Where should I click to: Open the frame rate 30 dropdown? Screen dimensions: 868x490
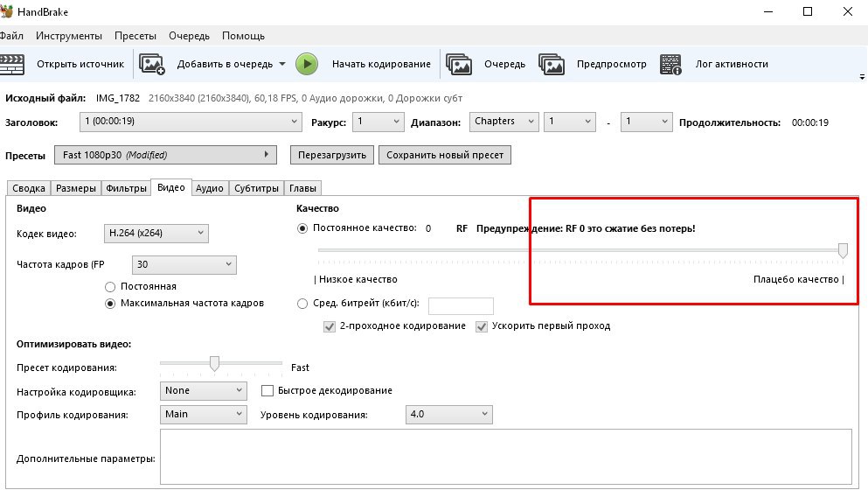click(184, 265)
